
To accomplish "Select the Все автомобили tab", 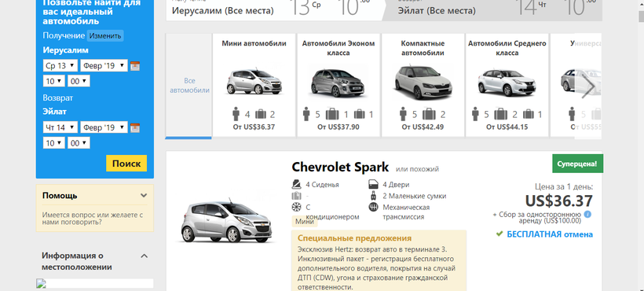I will pos(189,86).
